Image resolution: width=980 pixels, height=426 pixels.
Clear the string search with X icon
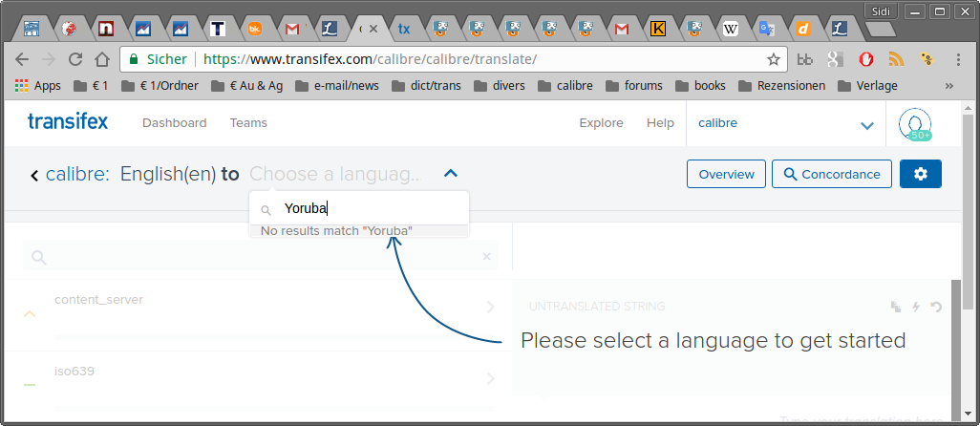[487, 257]
